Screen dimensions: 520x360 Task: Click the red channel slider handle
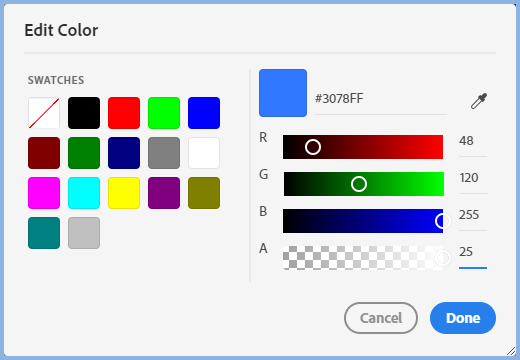point(313,147)
